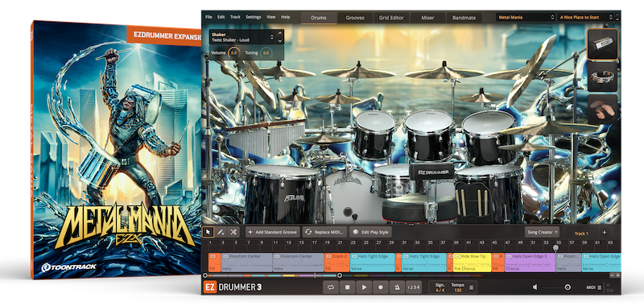Add a new track with plus button
This screenshot has width=644, height=306.
tap(605, 233)
